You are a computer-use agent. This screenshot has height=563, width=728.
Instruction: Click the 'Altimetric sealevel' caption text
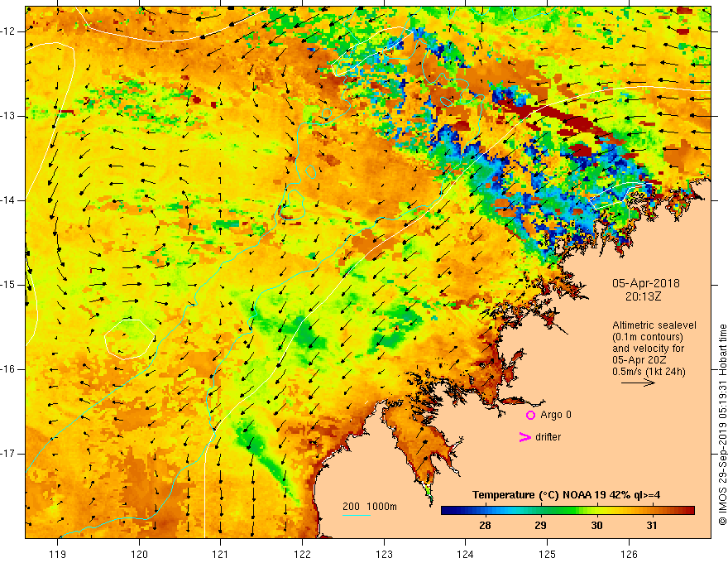654,325
